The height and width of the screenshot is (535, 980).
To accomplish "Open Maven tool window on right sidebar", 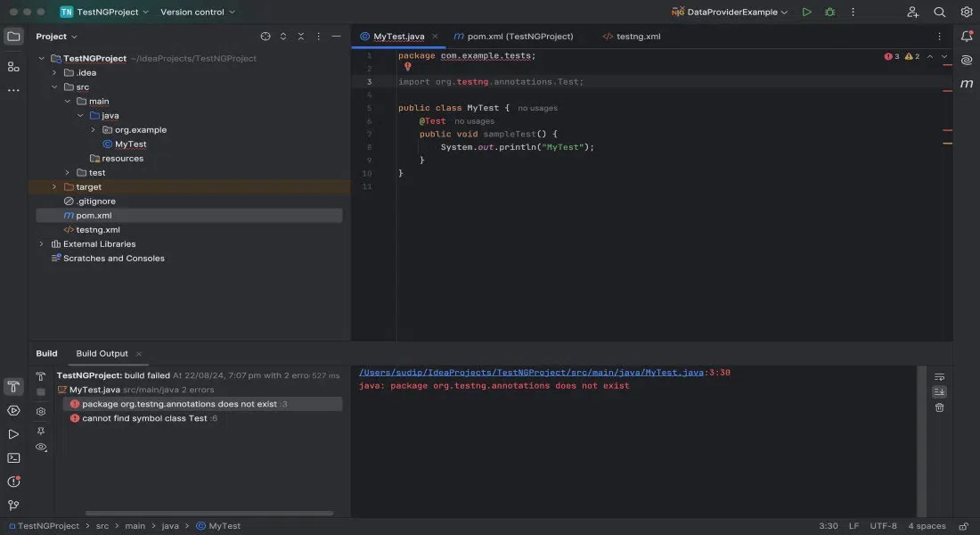I will click(967, 84).
